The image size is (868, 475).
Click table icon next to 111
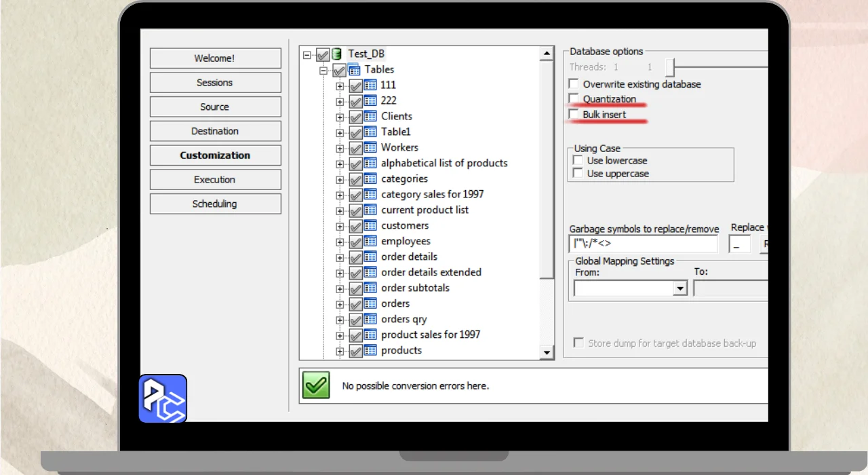[x=370, y=85]
